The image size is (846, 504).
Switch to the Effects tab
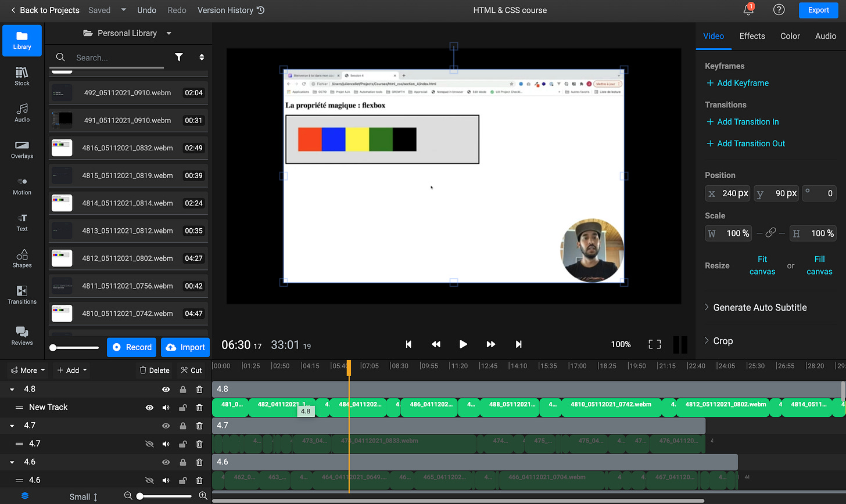click(x=752, y=36)
